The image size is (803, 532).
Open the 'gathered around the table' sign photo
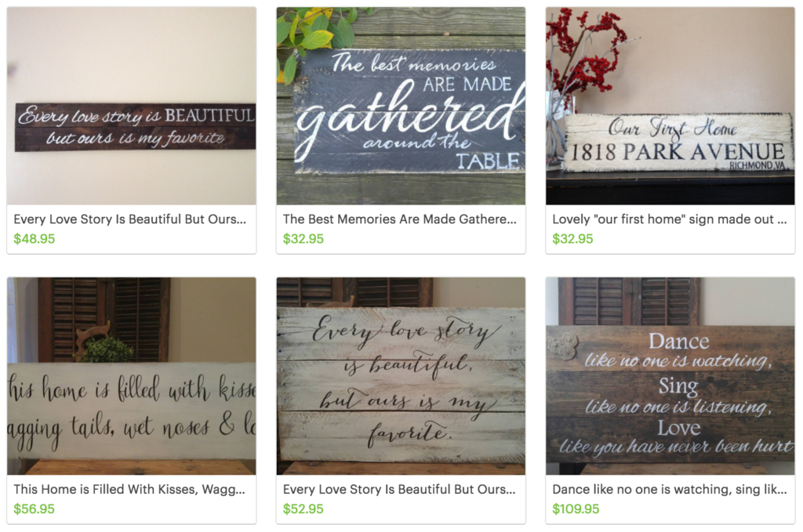point(401,106)
